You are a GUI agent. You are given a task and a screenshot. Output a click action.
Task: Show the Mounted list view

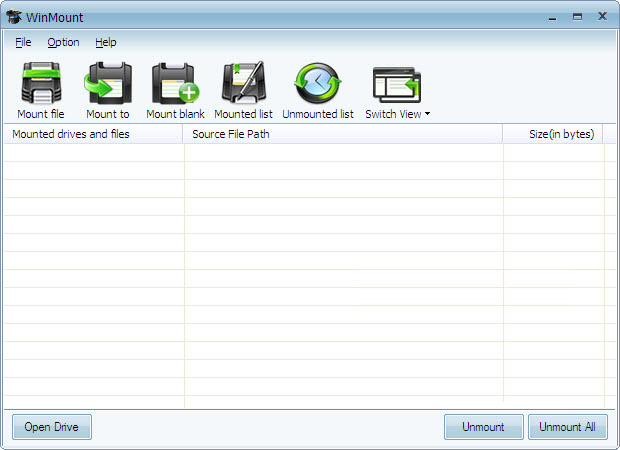click(x=243, y=83)
